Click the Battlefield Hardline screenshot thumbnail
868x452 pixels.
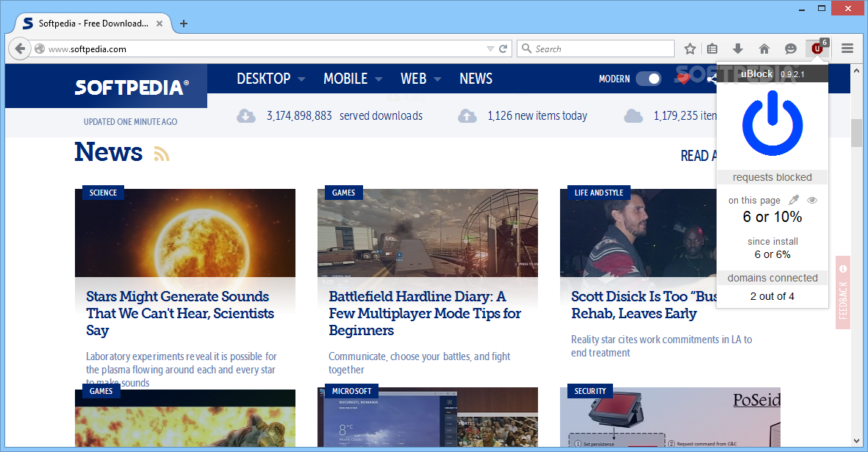pos(427,233)
